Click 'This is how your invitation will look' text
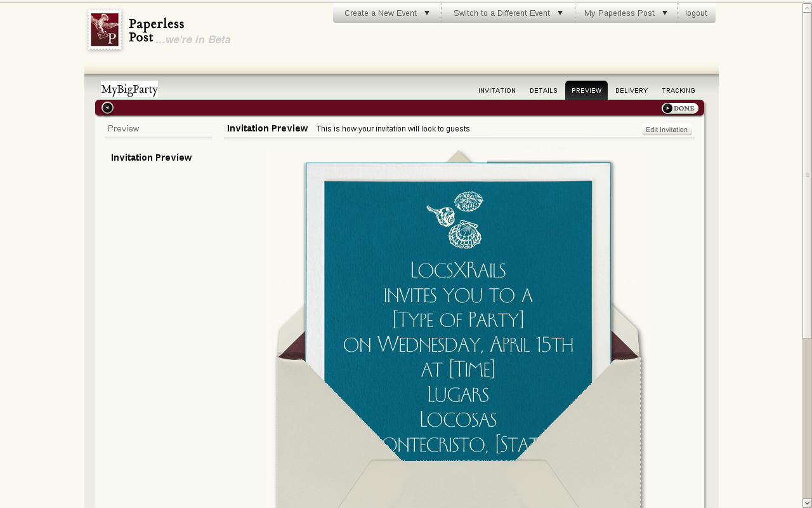The height and width of the screenshot is (508, 812). pyautogui.click(x=393, y=129)
